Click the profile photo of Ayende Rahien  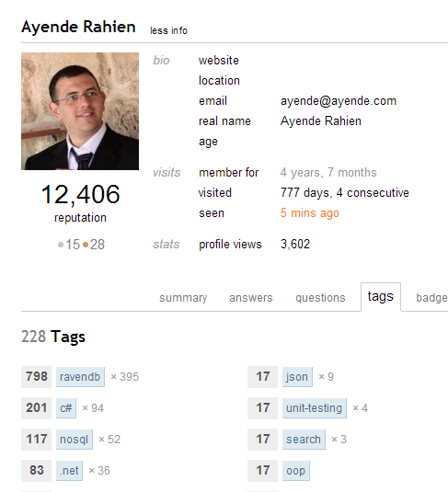coord(80,111)
